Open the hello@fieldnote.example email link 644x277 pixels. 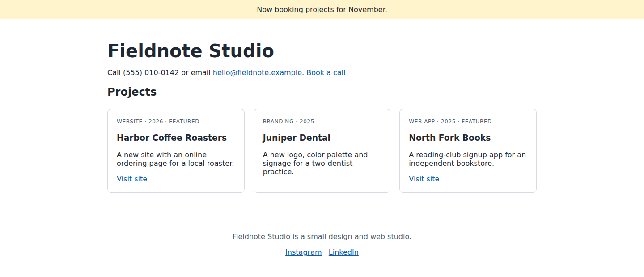click(257, 72)
